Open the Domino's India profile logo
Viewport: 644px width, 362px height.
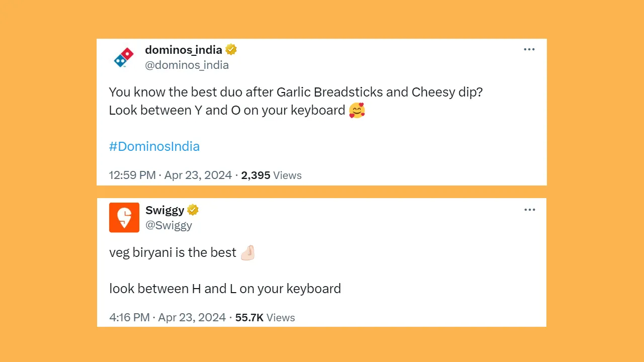point(124,57)
